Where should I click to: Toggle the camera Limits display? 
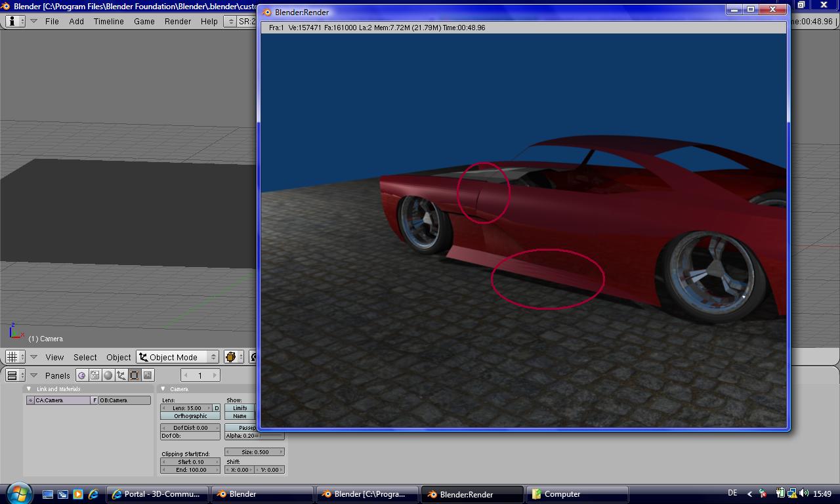240,408
